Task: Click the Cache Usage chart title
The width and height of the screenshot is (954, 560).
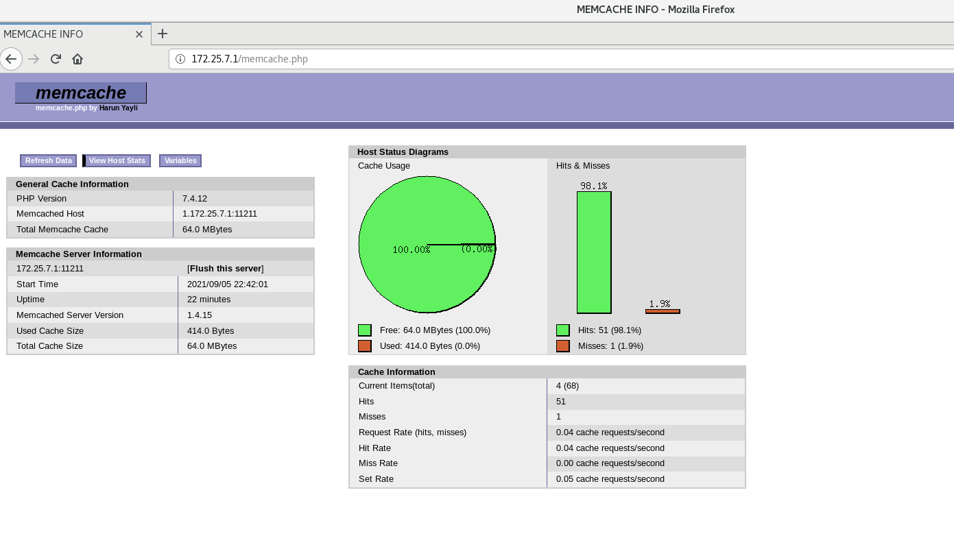Action: click(x=384, y=166)
